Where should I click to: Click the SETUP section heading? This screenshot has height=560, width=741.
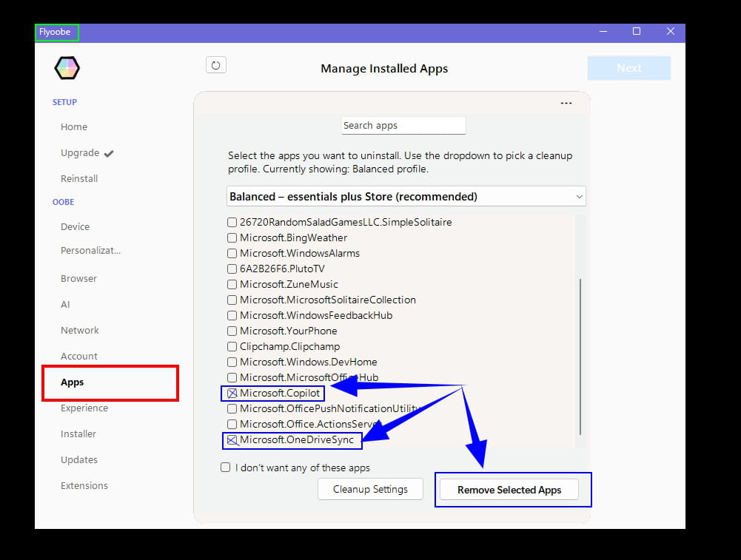point(64,103)
